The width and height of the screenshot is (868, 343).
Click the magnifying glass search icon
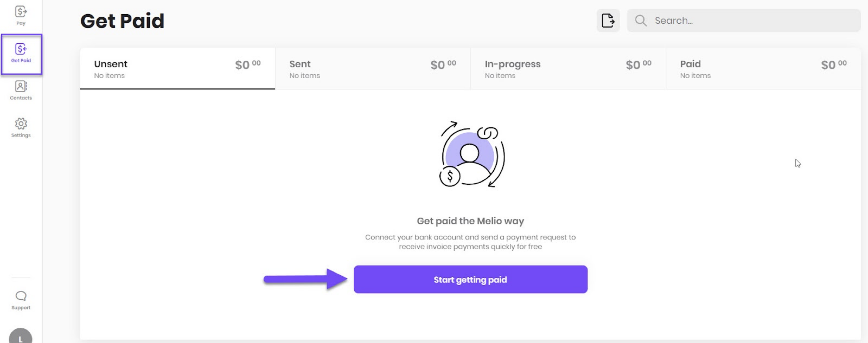tap(640, 21)
